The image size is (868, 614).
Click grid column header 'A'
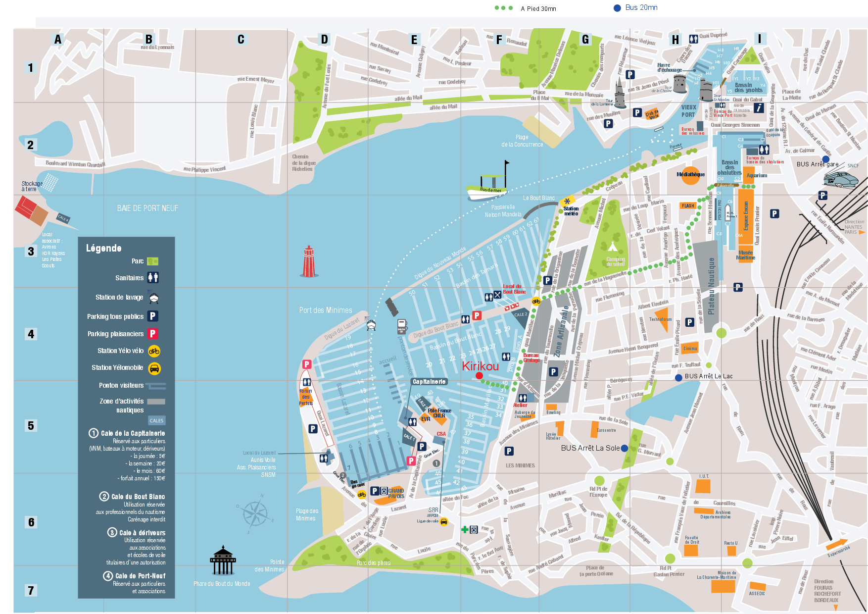(x=58, y=39)
